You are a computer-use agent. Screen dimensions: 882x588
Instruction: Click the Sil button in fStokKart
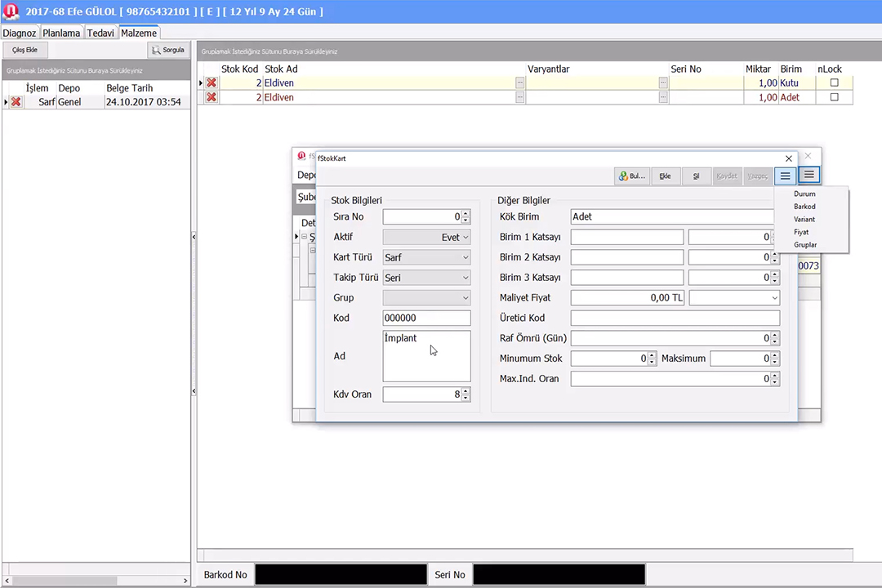click(696, 176)
